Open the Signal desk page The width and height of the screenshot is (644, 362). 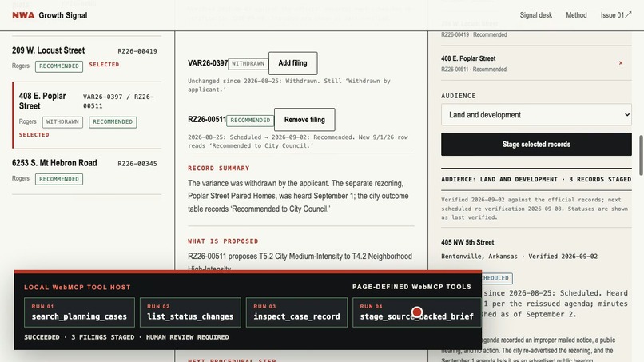(x=535, y=15)
